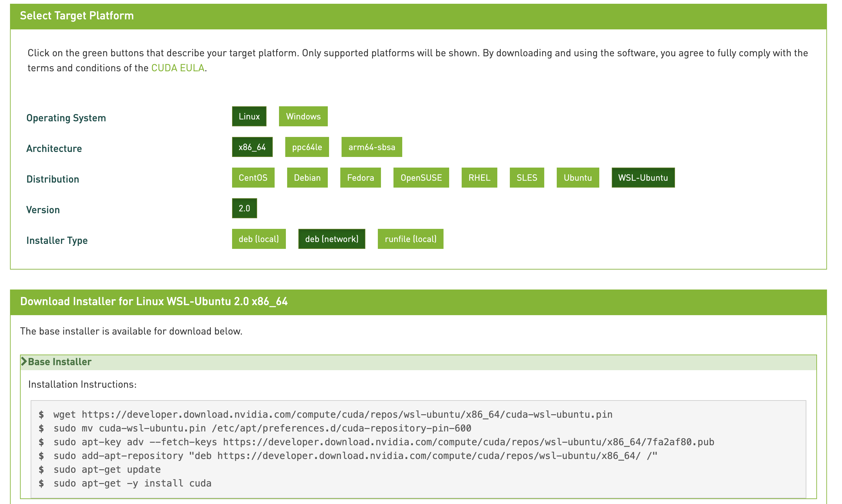Select arm64-sbsa architecture option
Screen dimensions: 842x504
371,147
